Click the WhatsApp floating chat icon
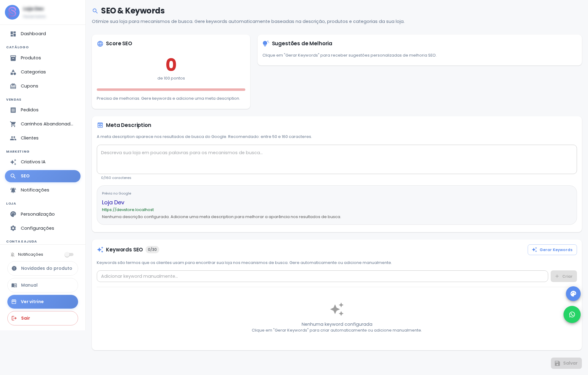The image size is (588, 375). (572, 314)
